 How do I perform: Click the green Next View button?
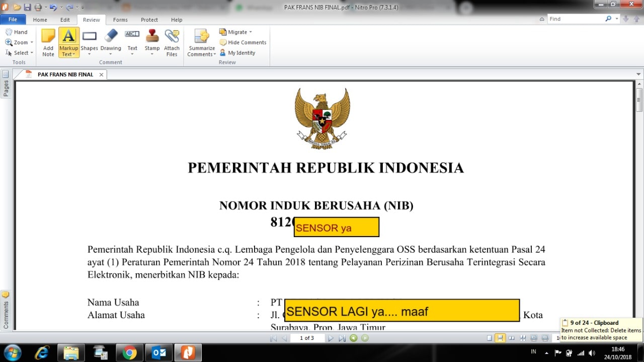coord(365,338)
